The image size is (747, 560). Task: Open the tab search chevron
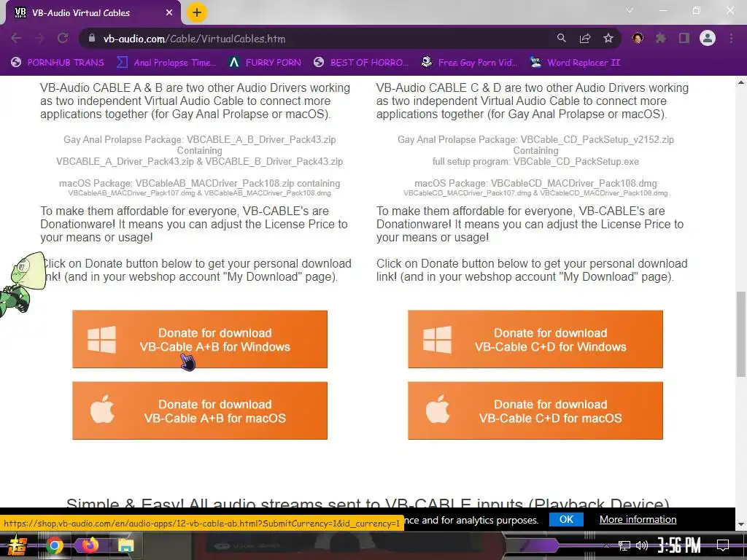pyautogui.click(x=630, y=10)
